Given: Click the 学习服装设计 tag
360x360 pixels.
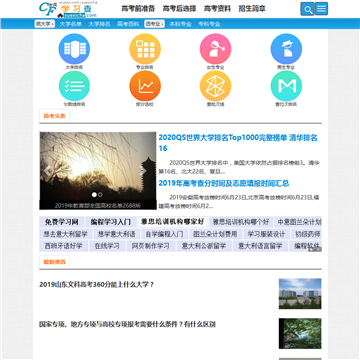Looking at the screenshot, I should click(267, 234).
